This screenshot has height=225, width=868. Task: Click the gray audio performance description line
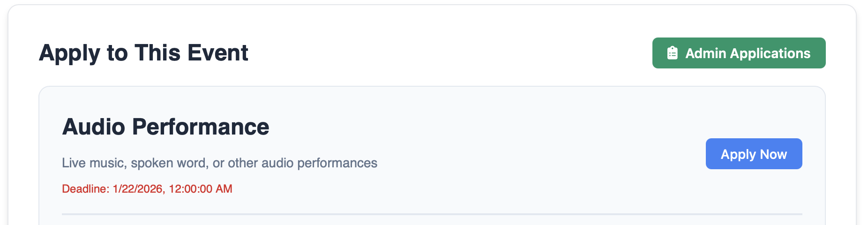coord(219,163)
